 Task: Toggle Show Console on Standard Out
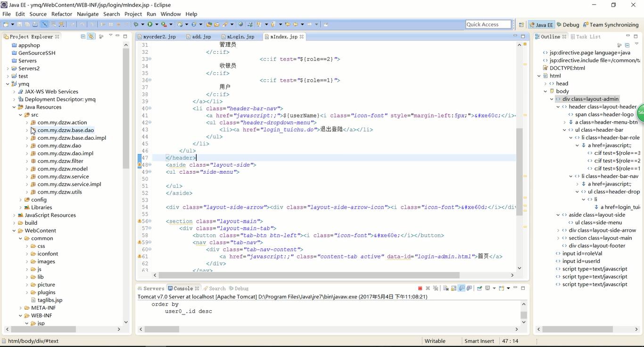(x=462, y=288)
